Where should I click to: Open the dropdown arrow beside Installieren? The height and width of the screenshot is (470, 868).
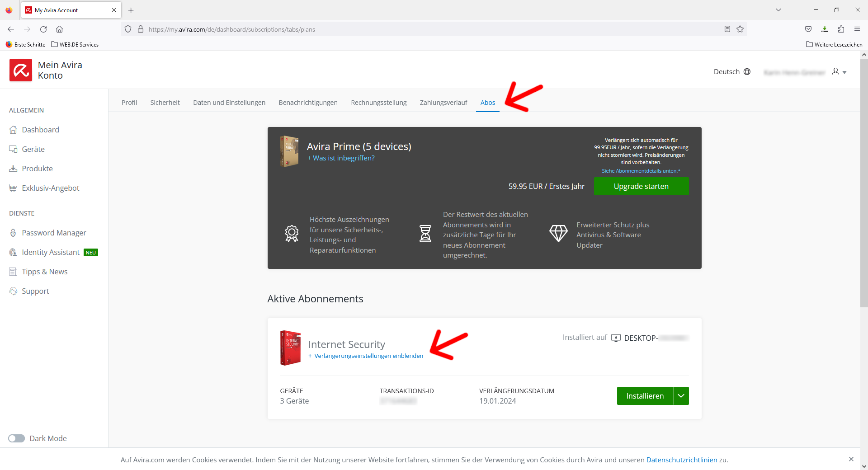point(681,396)
